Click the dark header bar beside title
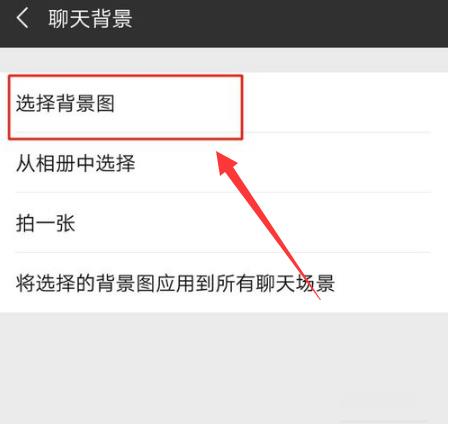 (290, 23)
